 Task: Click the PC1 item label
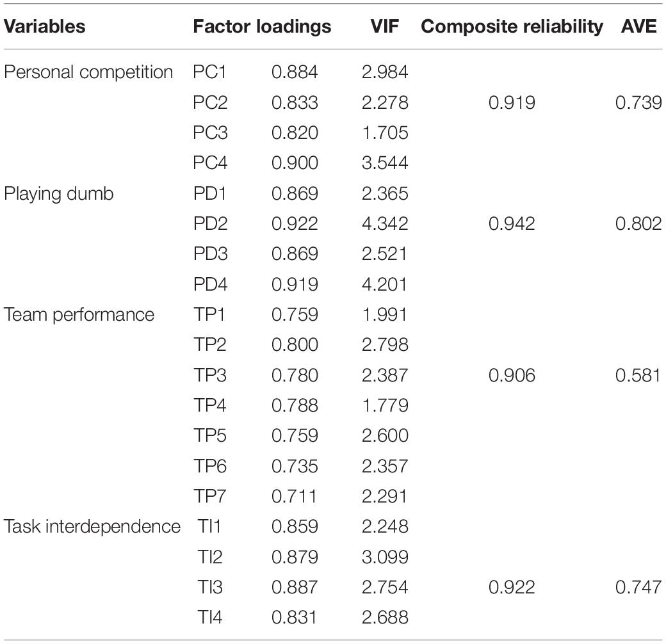(x=210, y=72)
